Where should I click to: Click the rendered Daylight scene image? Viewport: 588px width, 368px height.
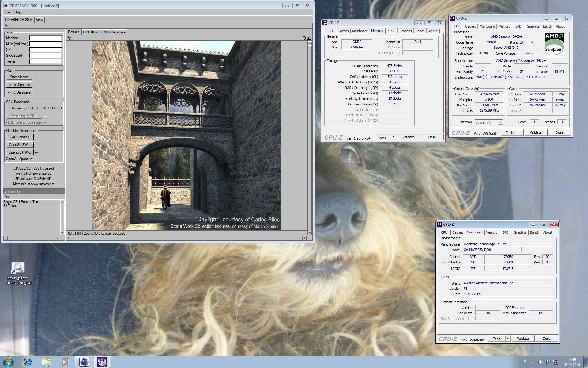tap(186, 136)
